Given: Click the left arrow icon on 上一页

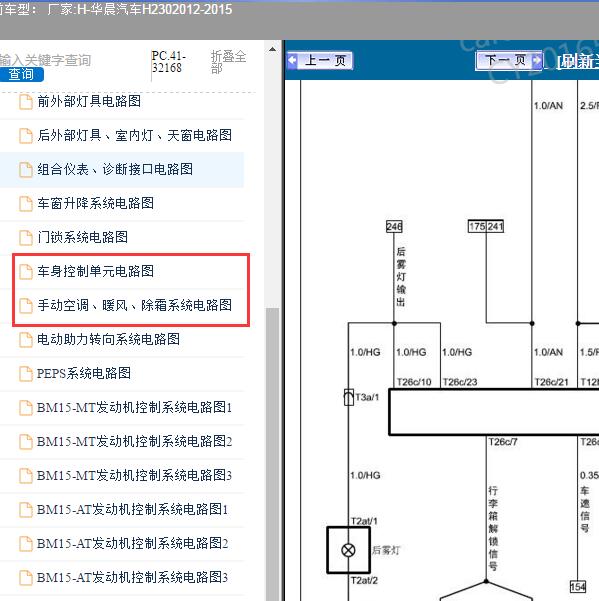Looking at the screenshot, I should click(293, 60).
